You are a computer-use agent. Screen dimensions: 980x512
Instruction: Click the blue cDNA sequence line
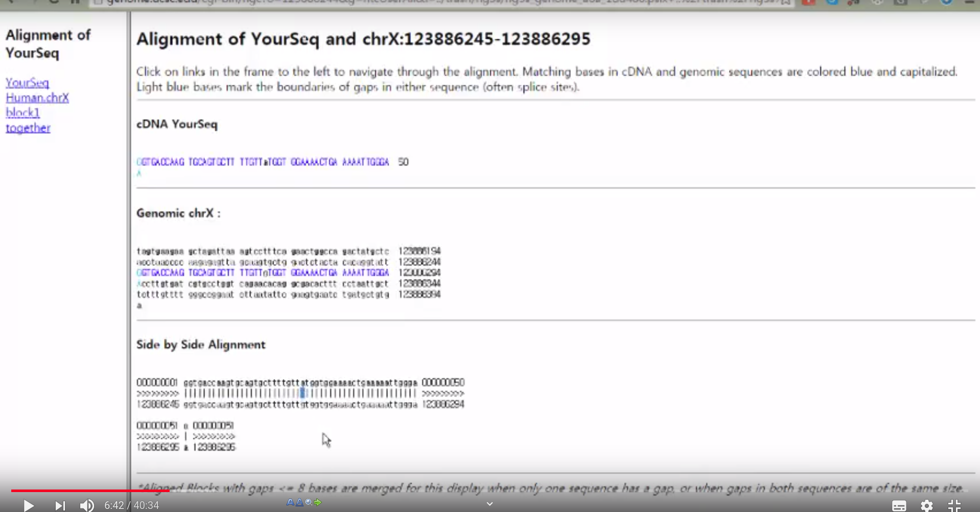263,162
